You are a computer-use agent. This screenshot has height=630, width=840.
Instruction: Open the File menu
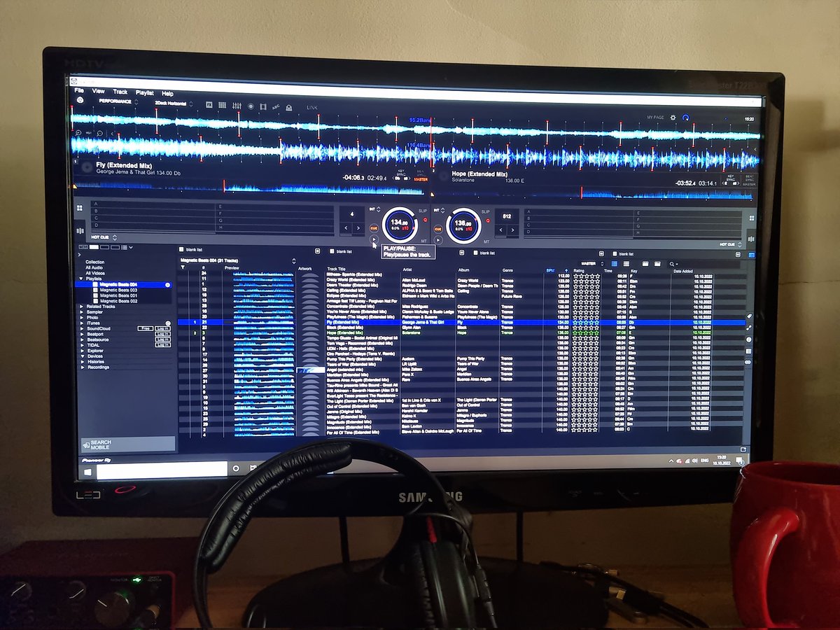(x=79, y=91)
